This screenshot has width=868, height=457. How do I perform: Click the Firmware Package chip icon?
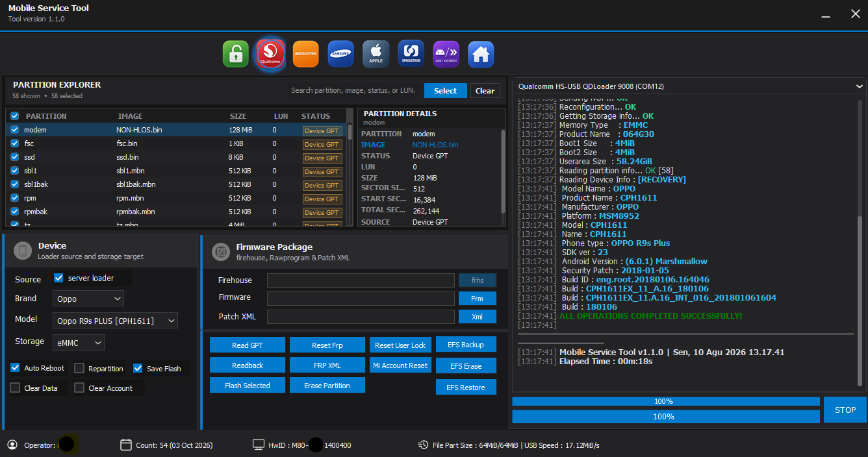coord(221,252)
